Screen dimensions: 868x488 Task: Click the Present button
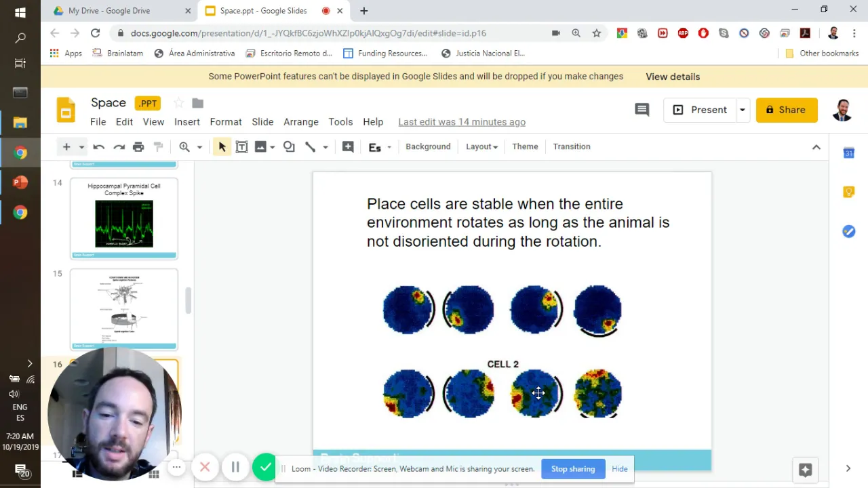699,110
